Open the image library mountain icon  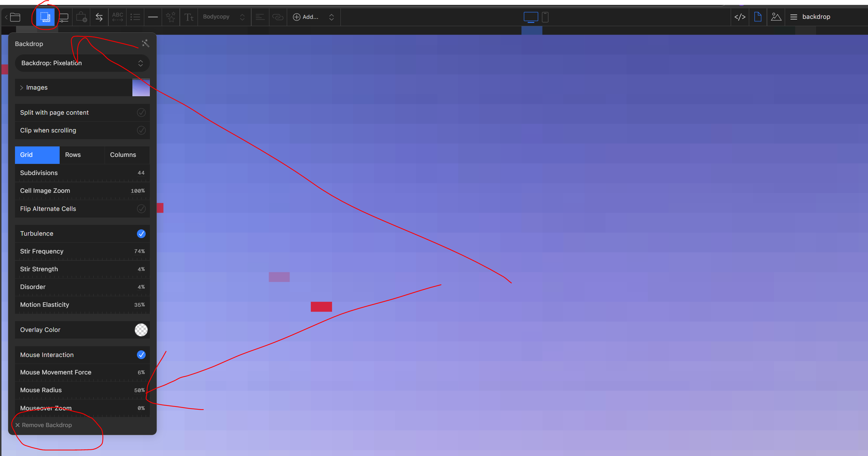click(x=776, y=17)
